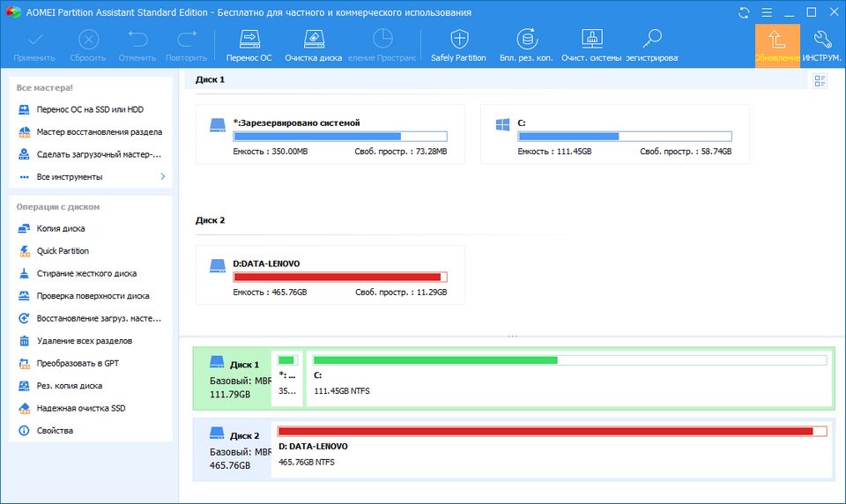Select the Зарезервировано системой partition card
Viewport: 846px width, 504px height.
tap(330, 134)
